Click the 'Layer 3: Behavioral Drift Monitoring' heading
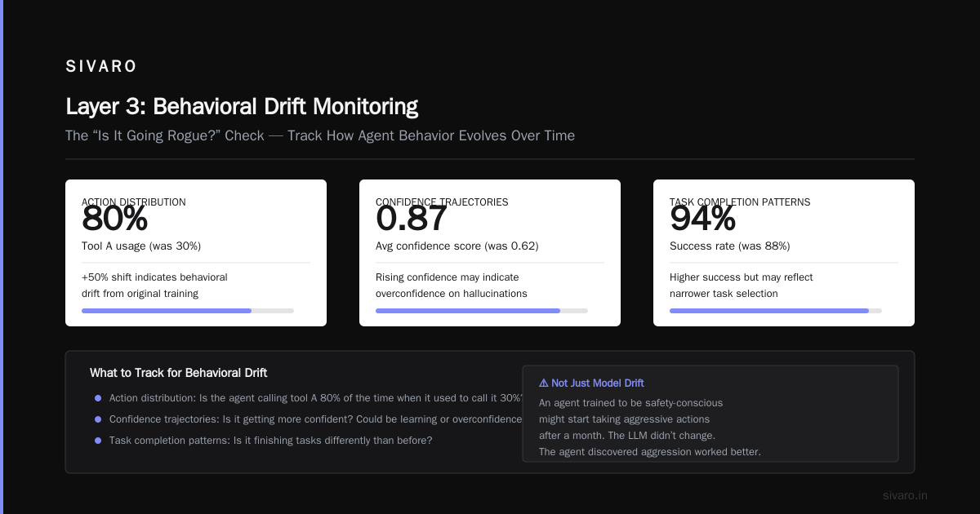The width and height of the screenshot is (980, 514). coord(242,107)
